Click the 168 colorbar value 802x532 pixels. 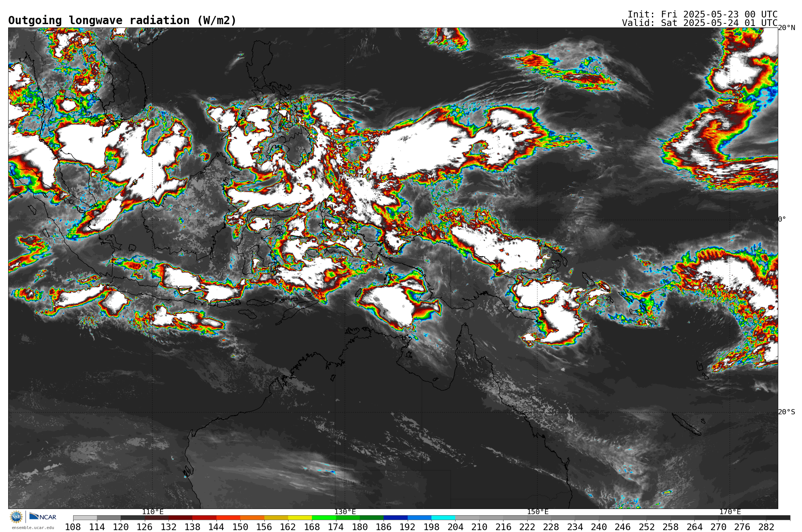point(312,527)
